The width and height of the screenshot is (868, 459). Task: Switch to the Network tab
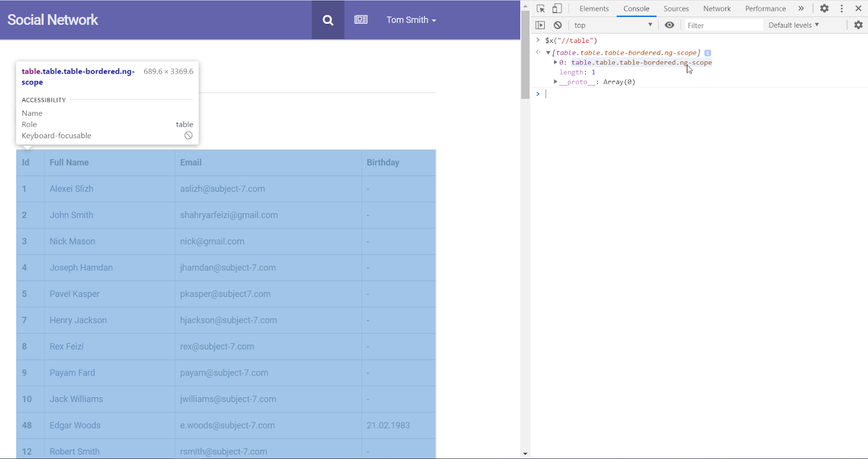[x=717, y=9]
